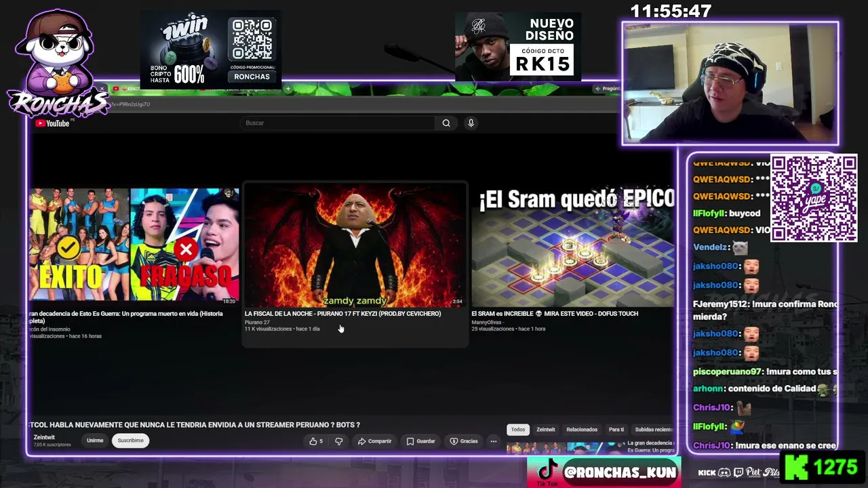The height and width of the screenshot is (488, 868).
Task: Click the YouTube logo
Action: coord(52,123)
